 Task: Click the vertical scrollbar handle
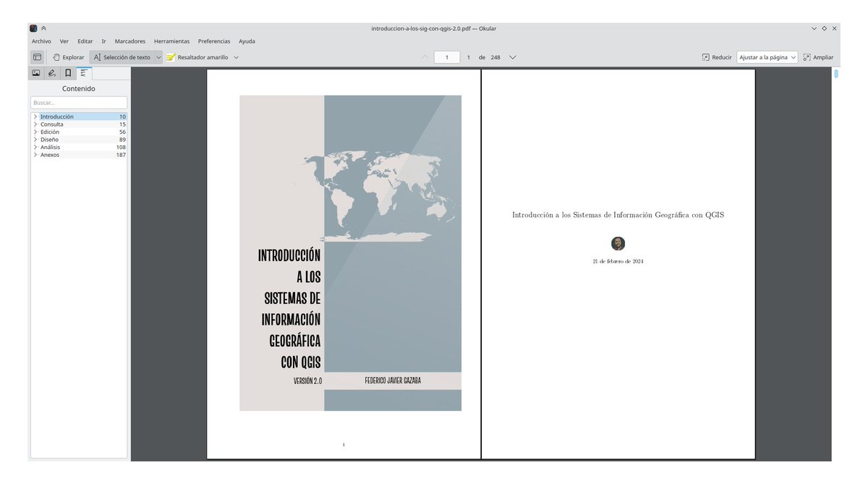tap(836, 73)
